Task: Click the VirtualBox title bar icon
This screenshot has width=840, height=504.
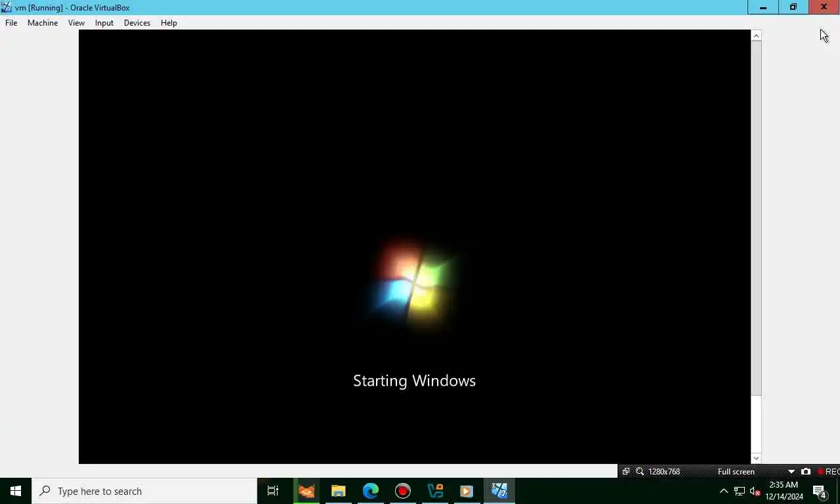Action: click(x=7, y=7)
